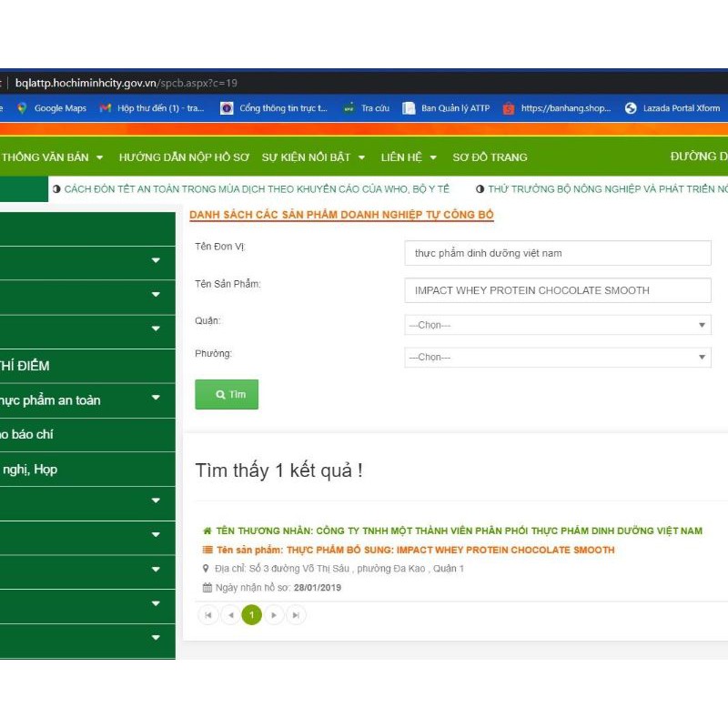This screenshot has height=728, width=728.
Task: Go to the first results page
Action: coord(208,615)
